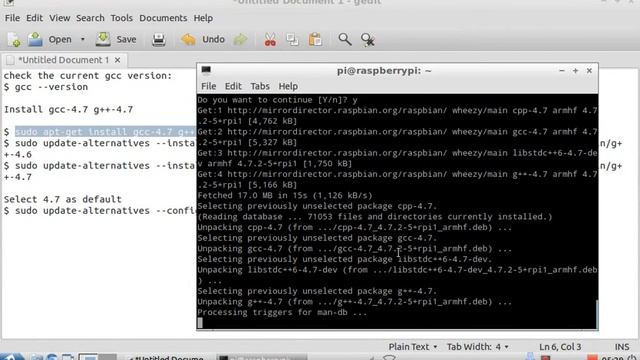Screen dimensions: 640x360
Task: Click the highlighted 'sudo apt-get install' line
Action: 105,132
